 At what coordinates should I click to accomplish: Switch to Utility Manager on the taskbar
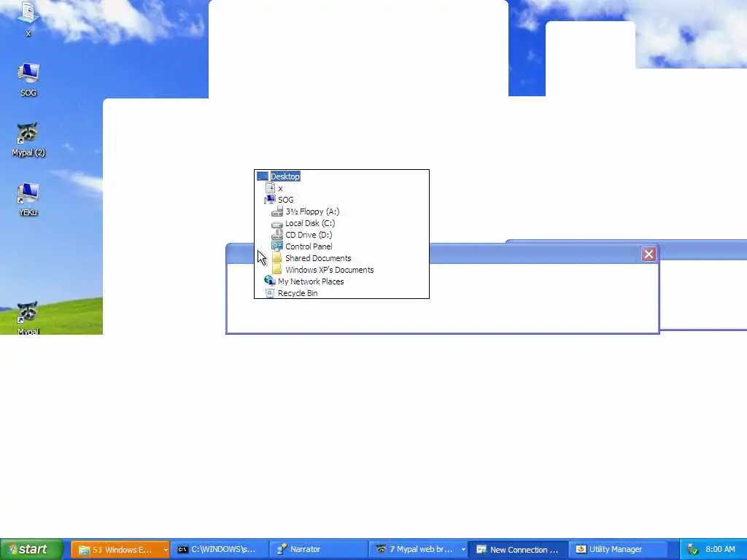coord(617,550)
